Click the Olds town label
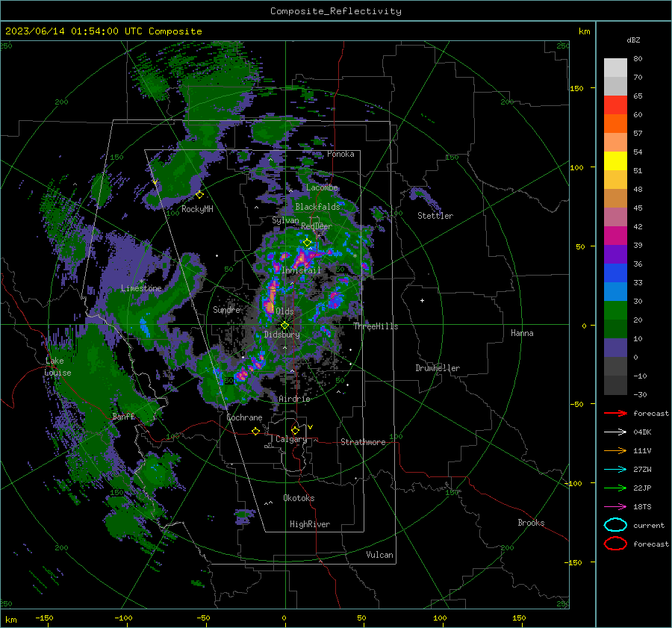 pos(284,311)
